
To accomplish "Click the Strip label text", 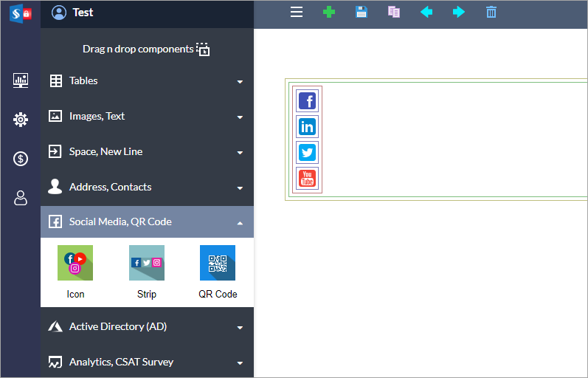I will point(147,294).
